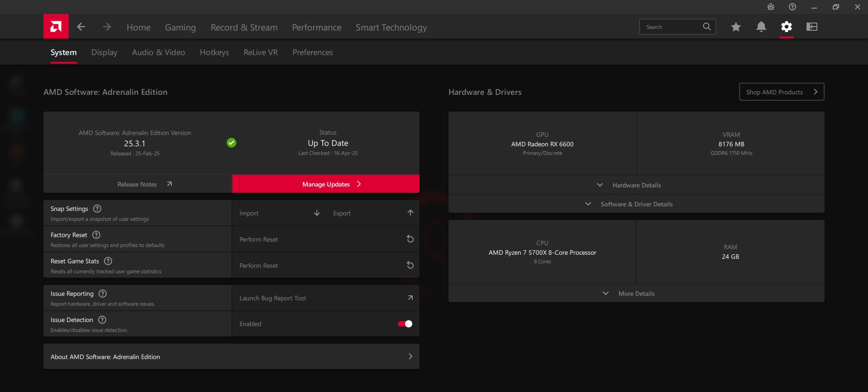868x392 pixels.
Task: Go back with the left arrow icon
Action: point(81,27)
